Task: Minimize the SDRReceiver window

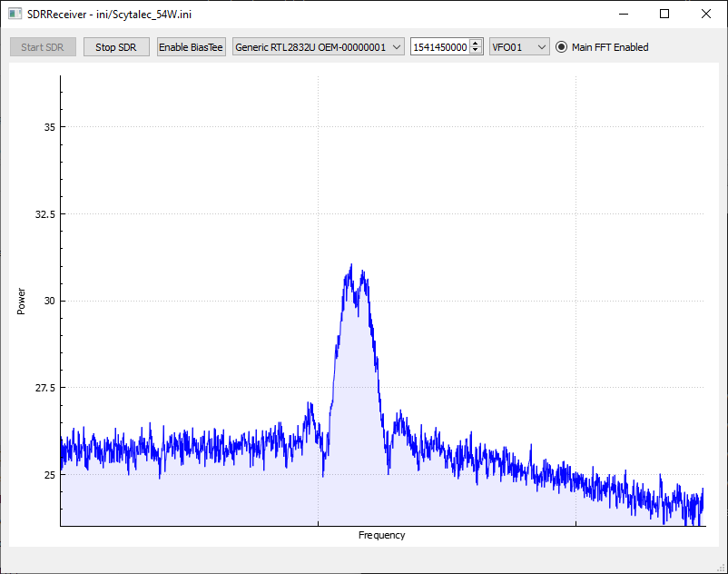Action: 624,14
